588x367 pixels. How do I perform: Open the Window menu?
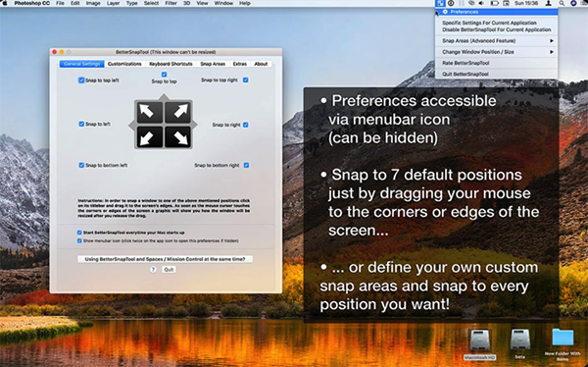tap(223, 3)
